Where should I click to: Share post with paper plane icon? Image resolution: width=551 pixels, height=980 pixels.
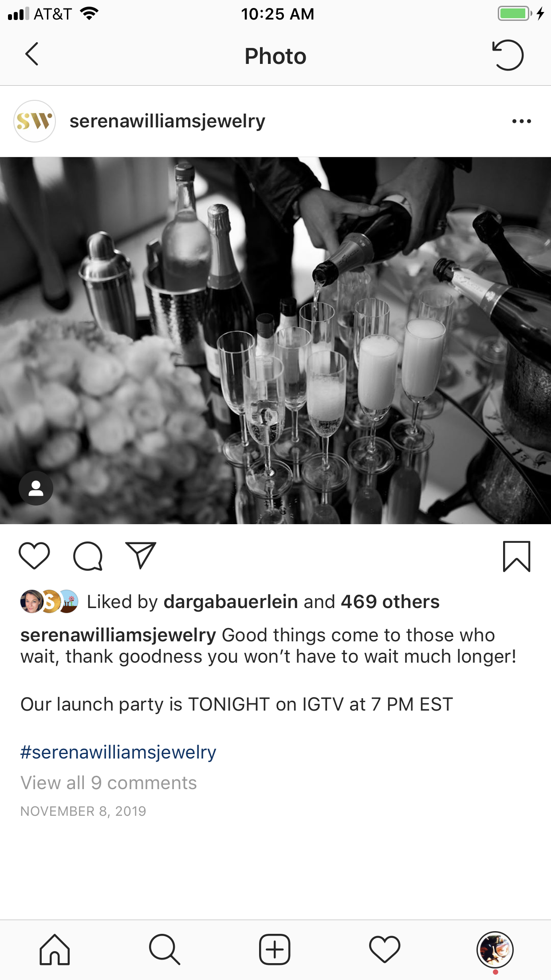click(141, 555)
